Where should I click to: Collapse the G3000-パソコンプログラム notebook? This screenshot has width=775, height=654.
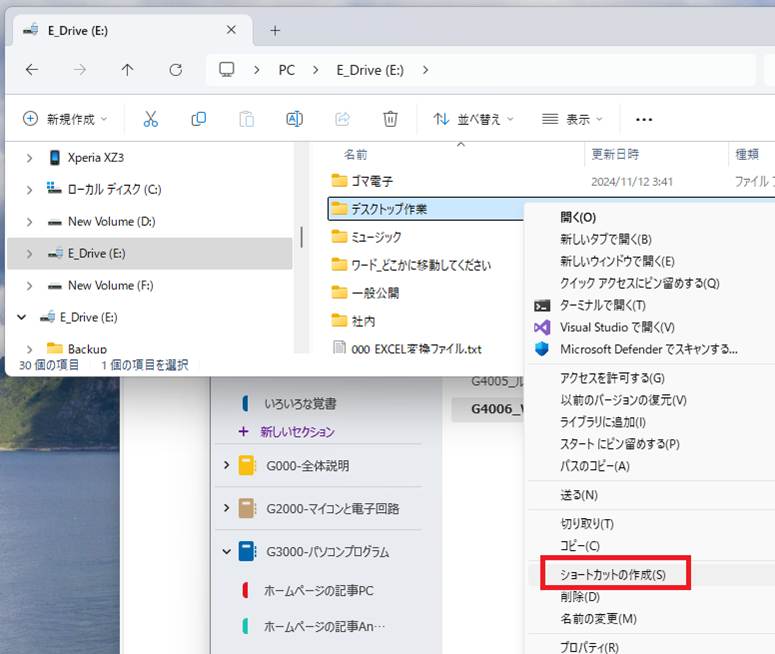226,551
